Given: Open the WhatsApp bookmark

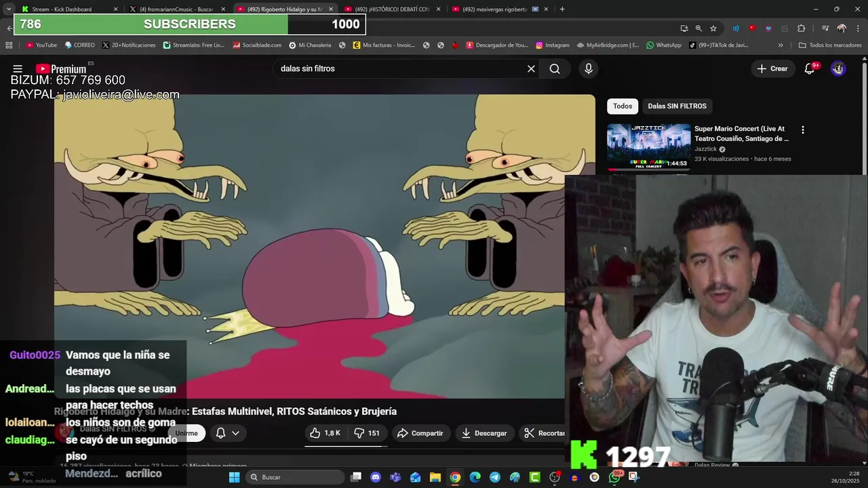Looking at the screenshot, I should coord(664,45).
